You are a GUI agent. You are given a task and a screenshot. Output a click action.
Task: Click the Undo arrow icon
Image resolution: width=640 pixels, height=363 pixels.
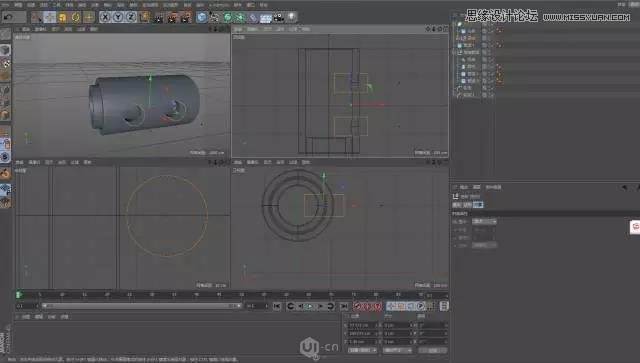pyautogui.click(x=8, y=17)
